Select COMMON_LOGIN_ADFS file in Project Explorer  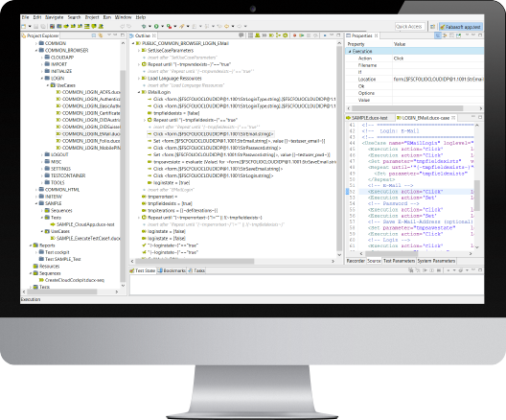(x=88, y=92)
